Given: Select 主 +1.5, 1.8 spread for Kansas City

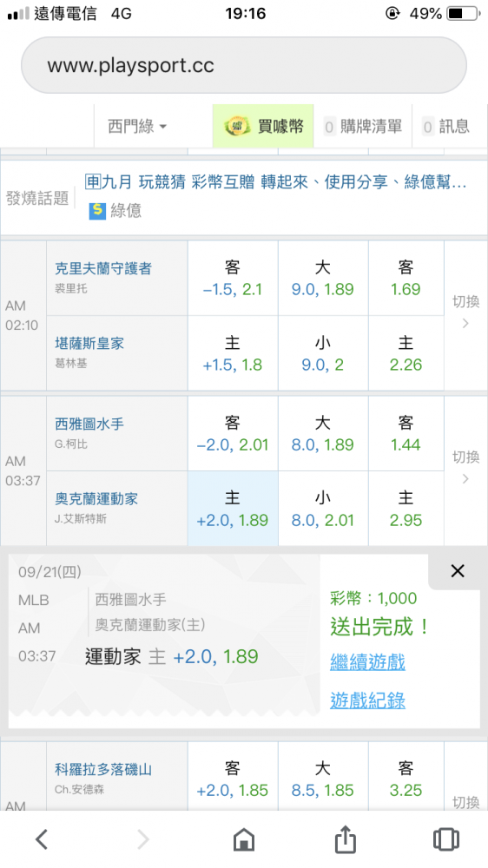Looking at the screenshot, I should coord(233,353).
